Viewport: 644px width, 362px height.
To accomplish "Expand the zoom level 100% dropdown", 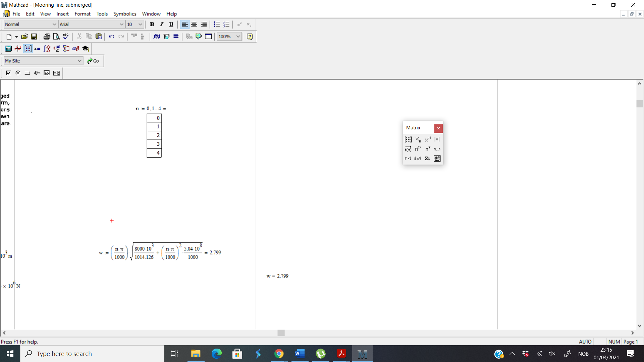I will [238, 36].
